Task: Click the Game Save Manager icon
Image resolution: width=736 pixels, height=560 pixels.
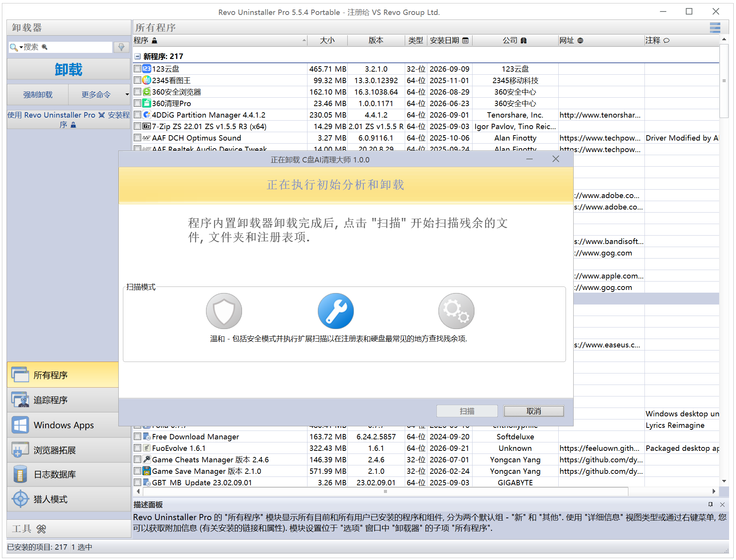Action: click(147, 471)
